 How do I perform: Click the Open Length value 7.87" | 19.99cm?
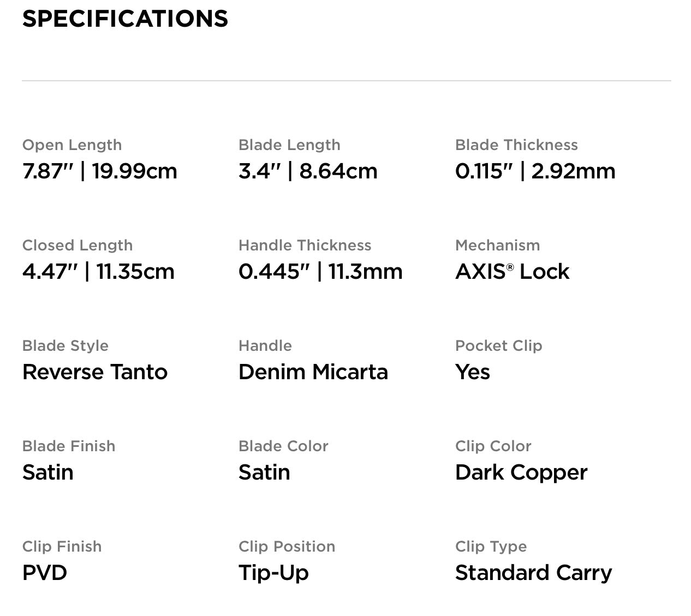(x=100, y=171)
